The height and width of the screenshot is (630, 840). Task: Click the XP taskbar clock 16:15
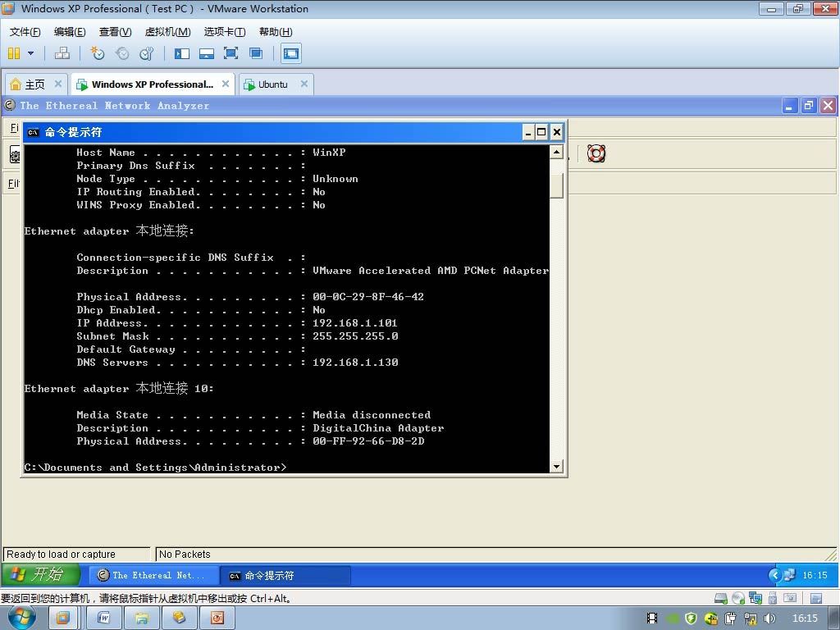click(x=815, y=575)
